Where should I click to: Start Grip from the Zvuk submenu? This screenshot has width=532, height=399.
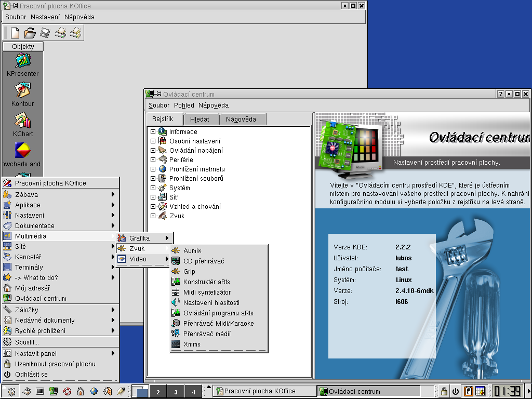coord(219,271)
